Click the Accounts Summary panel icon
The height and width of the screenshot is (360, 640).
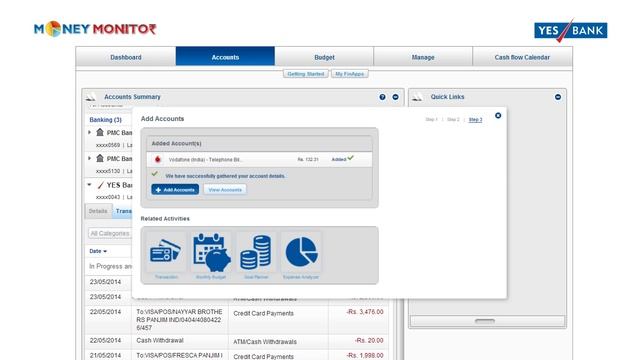[91, 97]
